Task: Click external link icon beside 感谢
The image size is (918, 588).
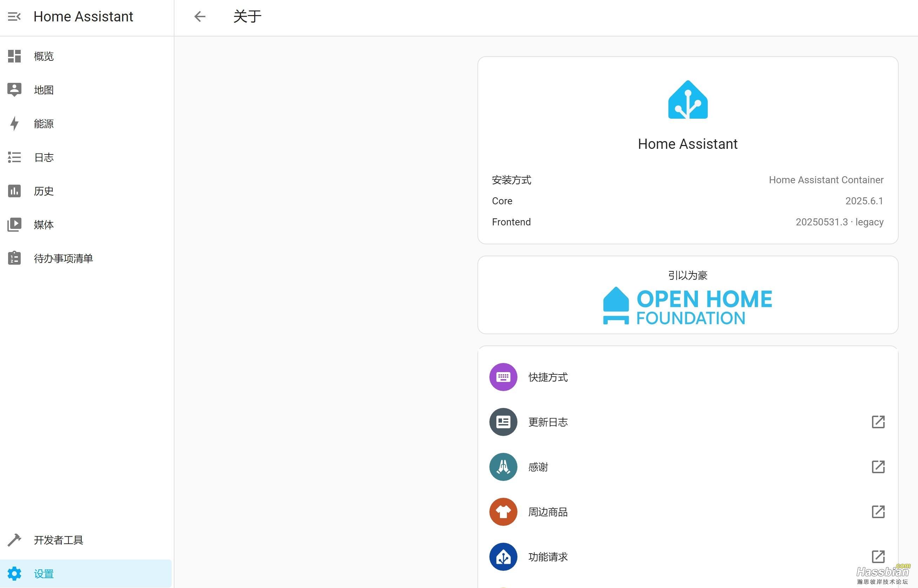Action: tap(878, 467)
